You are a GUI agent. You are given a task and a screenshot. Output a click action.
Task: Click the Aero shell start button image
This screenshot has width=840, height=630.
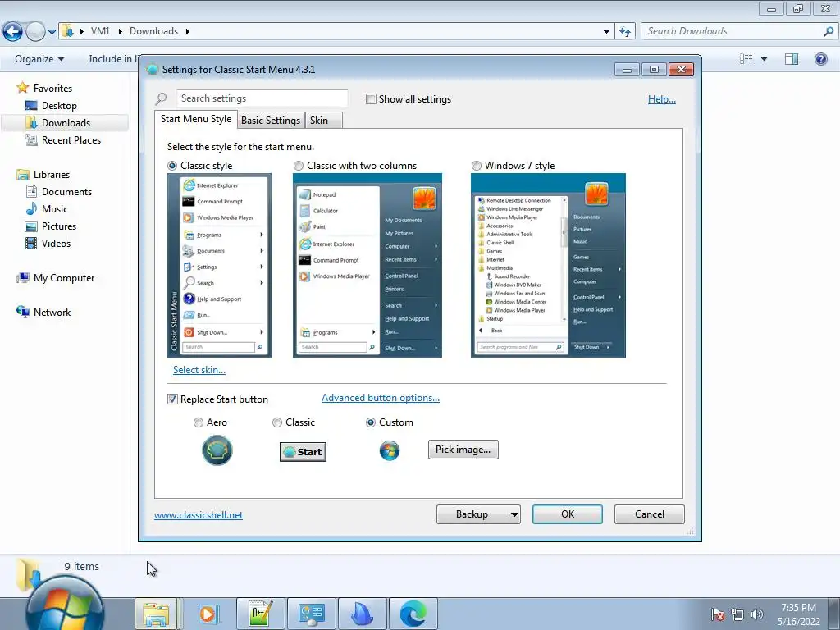pyautogui.click(x=217, y=450)
